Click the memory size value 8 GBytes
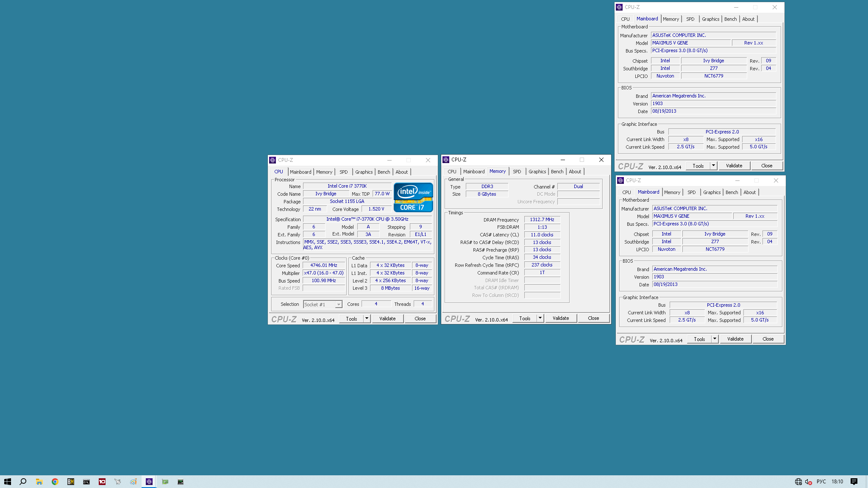The image size is (868, 488). click(x=487, y=194)
